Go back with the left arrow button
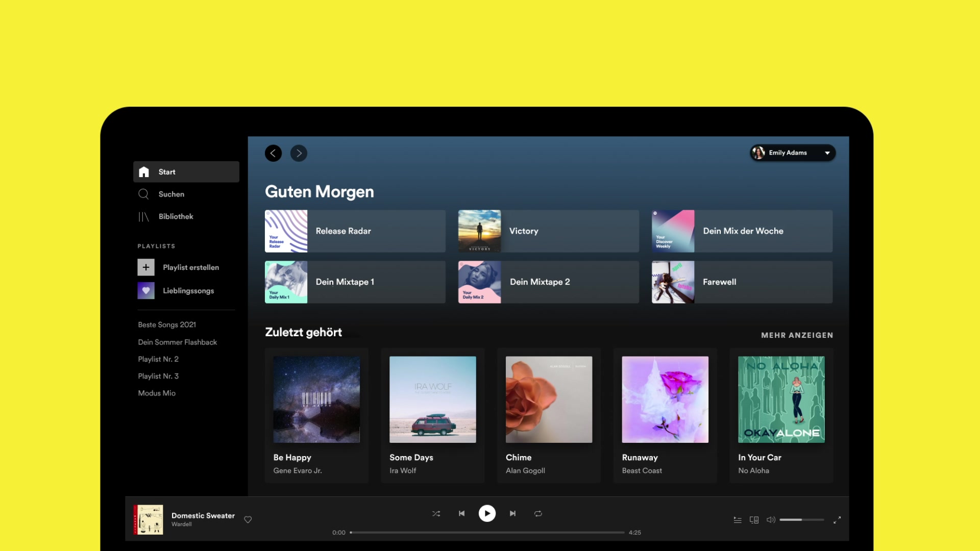 pos(273,153)
